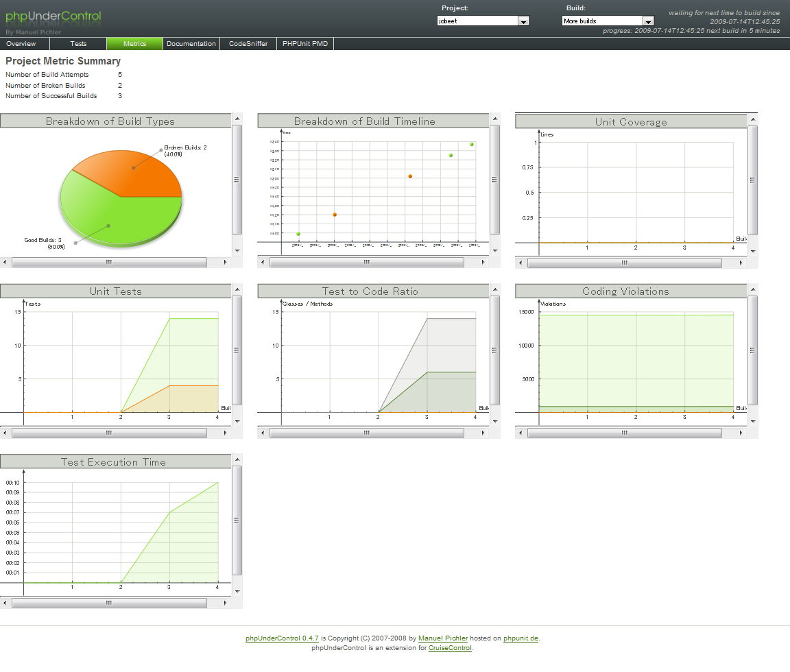
Task: Click the Test Execution Time horizontal scrollbar
Action: coord(109,603)
